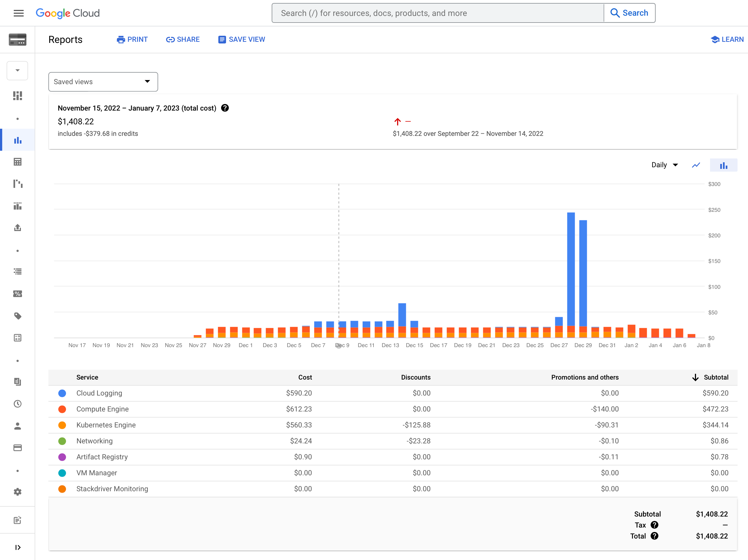Open the cost breakdown waterfall icon

pyautogui.click(x=18, y=184)
